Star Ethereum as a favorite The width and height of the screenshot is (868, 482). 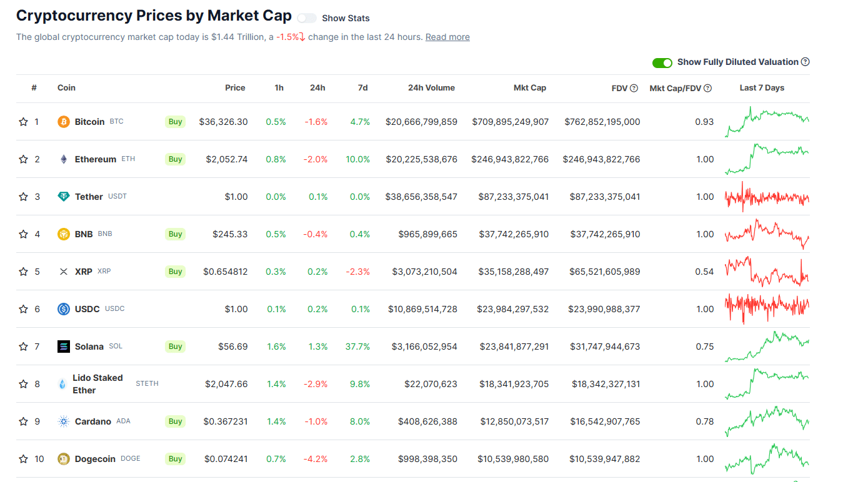23,159
